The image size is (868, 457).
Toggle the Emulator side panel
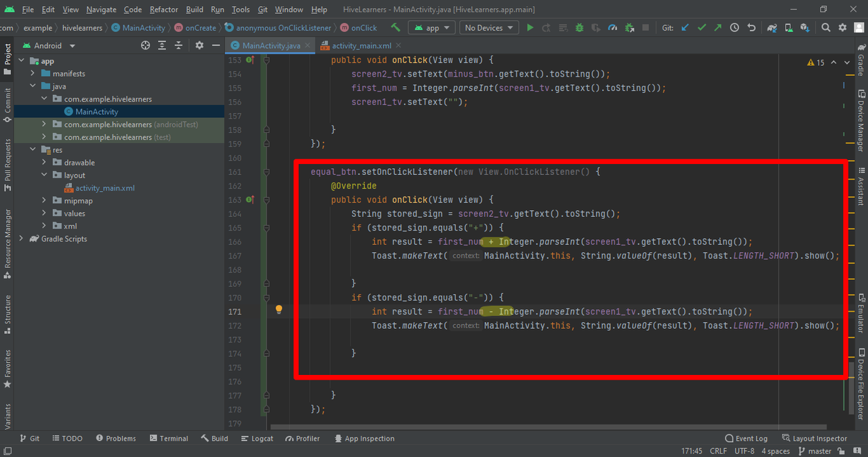(x=861, y=314)
